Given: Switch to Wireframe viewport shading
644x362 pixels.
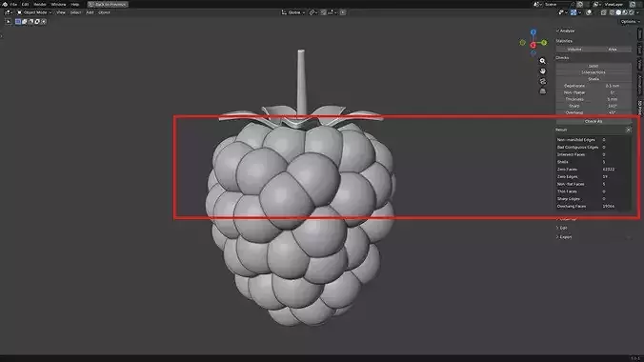Looking at the screenshot, I should point(612,12).
